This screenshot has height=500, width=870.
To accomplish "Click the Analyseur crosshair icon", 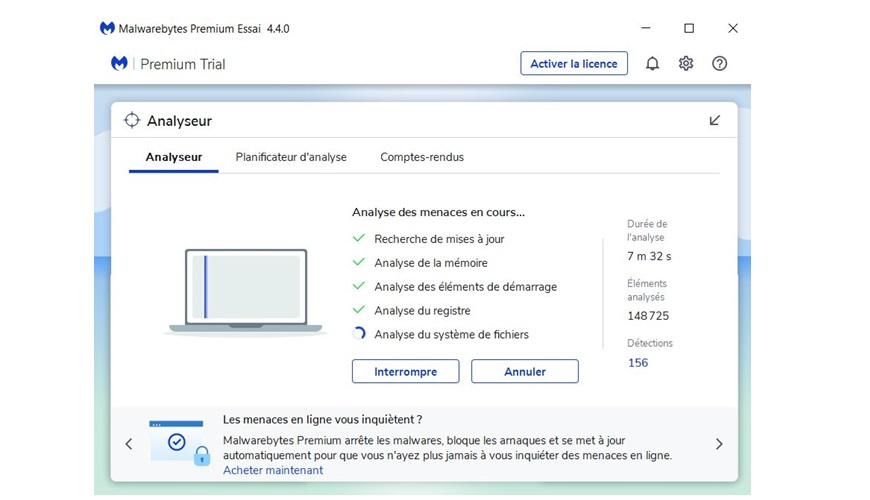I will point(132,120).
